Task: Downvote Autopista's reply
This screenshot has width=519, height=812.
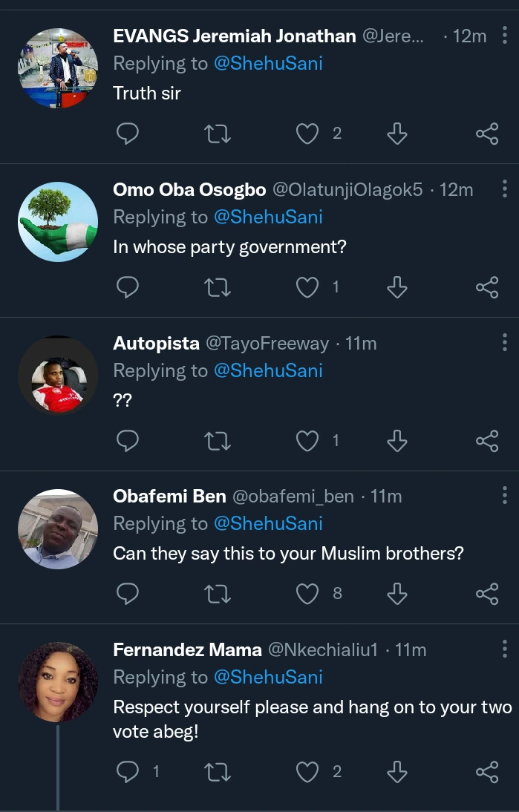Action: [x=397, y=441]
